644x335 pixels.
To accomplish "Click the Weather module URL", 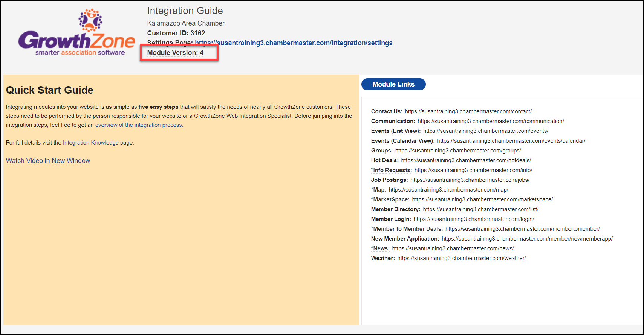I will click(461, 258).
